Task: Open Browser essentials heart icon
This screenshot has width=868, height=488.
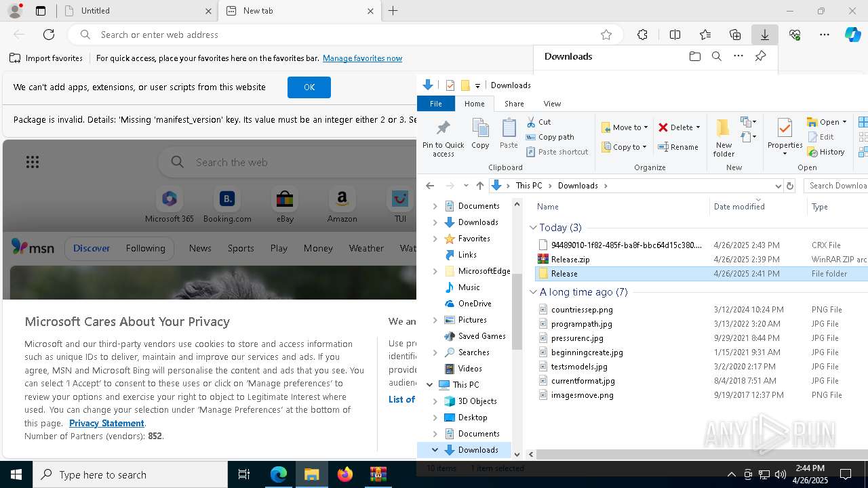Action: pyautogui.click(x=795, y=35)
